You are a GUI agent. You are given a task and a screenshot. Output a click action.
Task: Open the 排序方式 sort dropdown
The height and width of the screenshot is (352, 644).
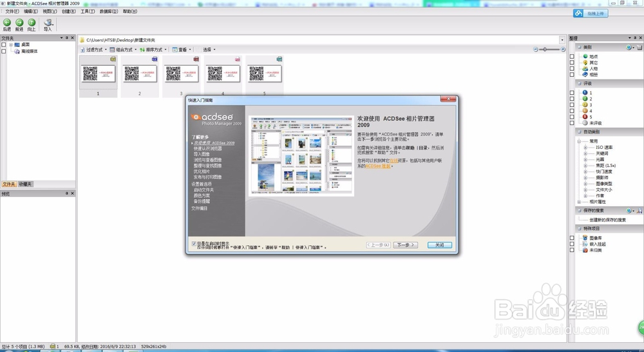tap(153, 50)
